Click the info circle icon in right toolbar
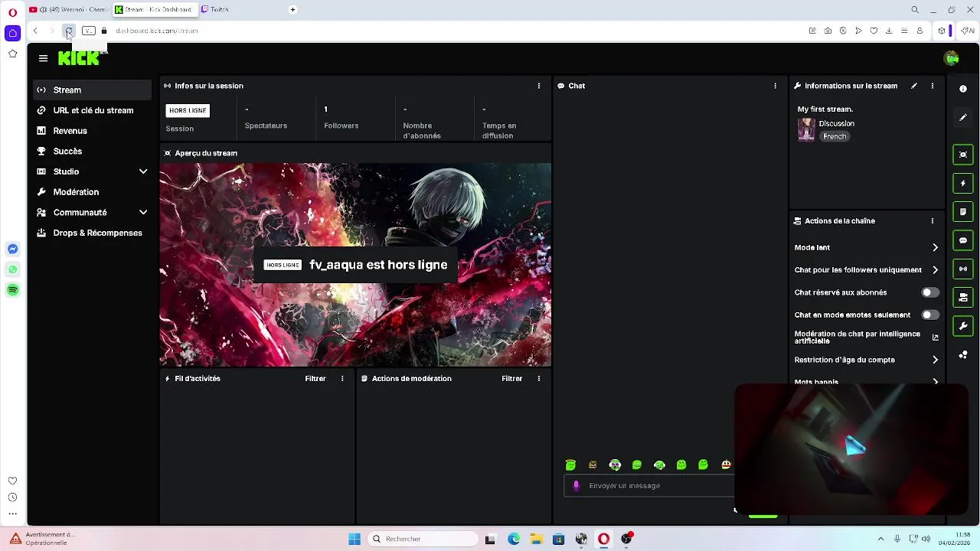The height and width of the screenshot is (551, 980). coord(963,89)
